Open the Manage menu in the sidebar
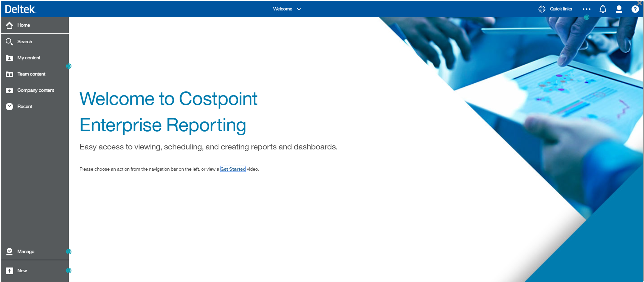 tap(9, 252)
